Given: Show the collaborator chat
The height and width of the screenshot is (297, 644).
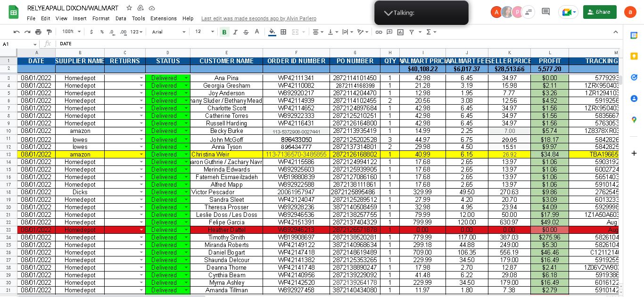Looking at the screenshot, I should click(529, 12).
